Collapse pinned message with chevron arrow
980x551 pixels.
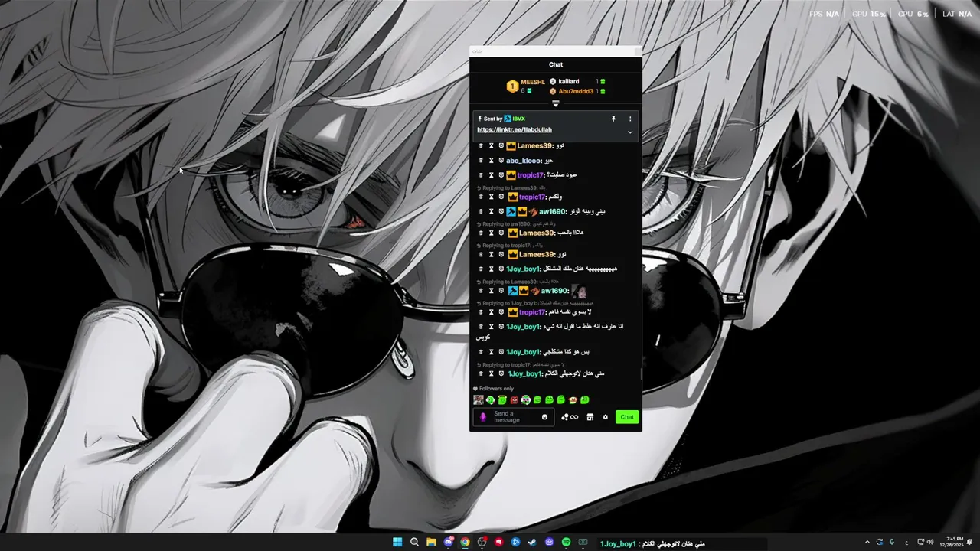pyautogui.click(x=630, y=132)
